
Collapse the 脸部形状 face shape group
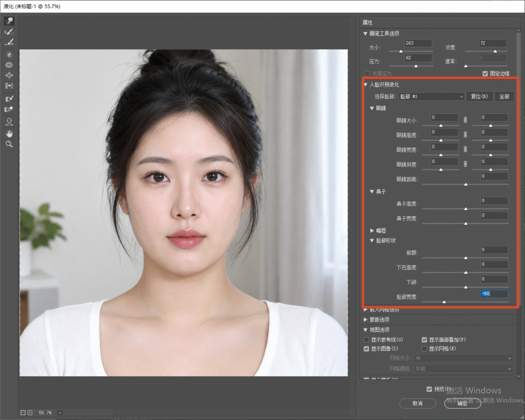point(372,241)
